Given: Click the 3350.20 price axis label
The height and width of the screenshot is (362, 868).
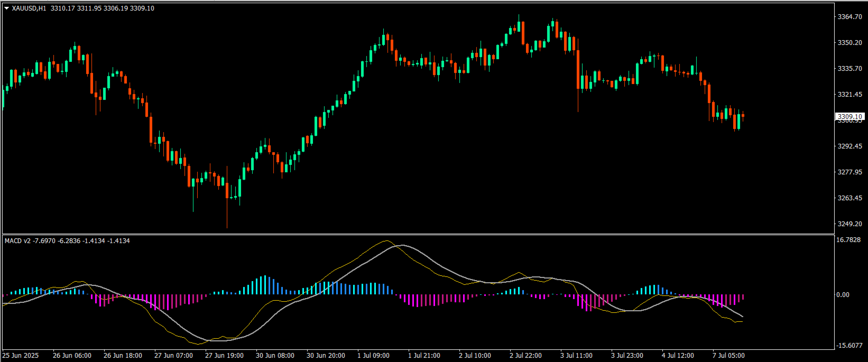Looking at the screenshot, I should point(849,43).
